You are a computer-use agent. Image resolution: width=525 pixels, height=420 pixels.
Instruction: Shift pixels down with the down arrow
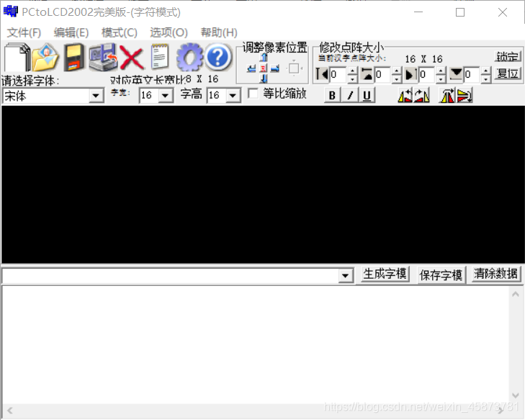[x=264, y=79]
